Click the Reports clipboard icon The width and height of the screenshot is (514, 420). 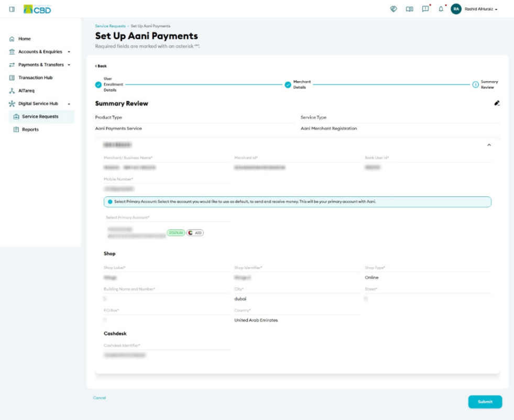[16, 130]
